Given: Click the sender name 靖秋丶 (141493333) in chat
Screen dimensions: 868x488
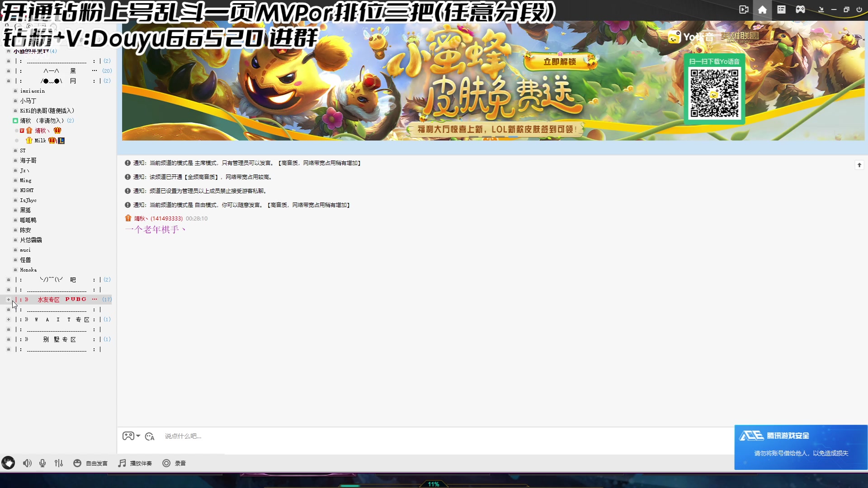Looking at the screenshot, I should coord(158,218).
